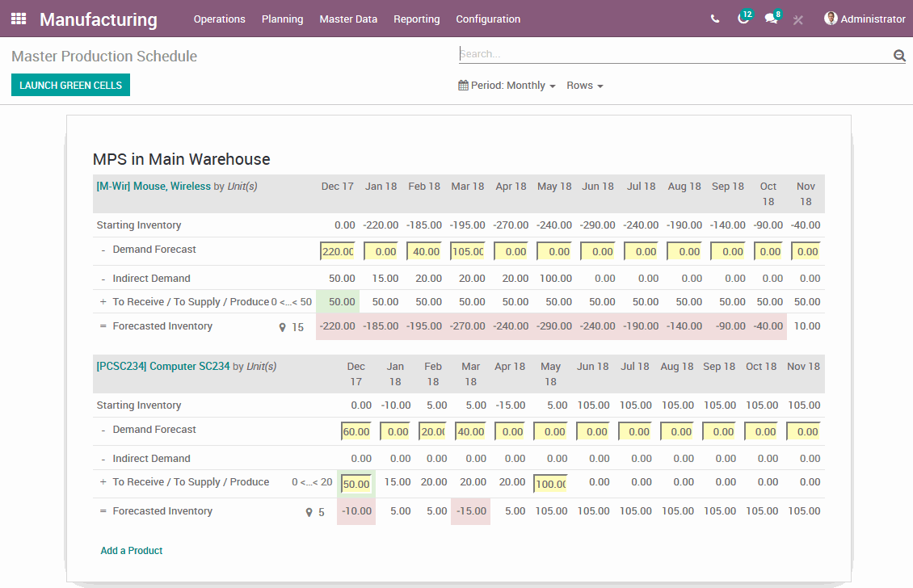Open the Administrator user menu
Image resolution: width=913 pixels, height=588 pixels.
point(865,19)
